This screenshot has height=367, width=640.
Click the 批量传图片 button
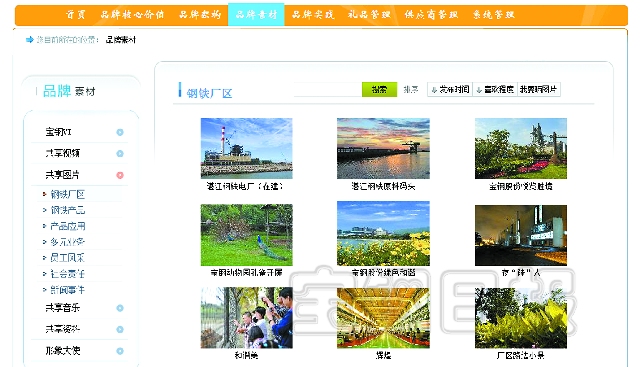pos(538,89)
